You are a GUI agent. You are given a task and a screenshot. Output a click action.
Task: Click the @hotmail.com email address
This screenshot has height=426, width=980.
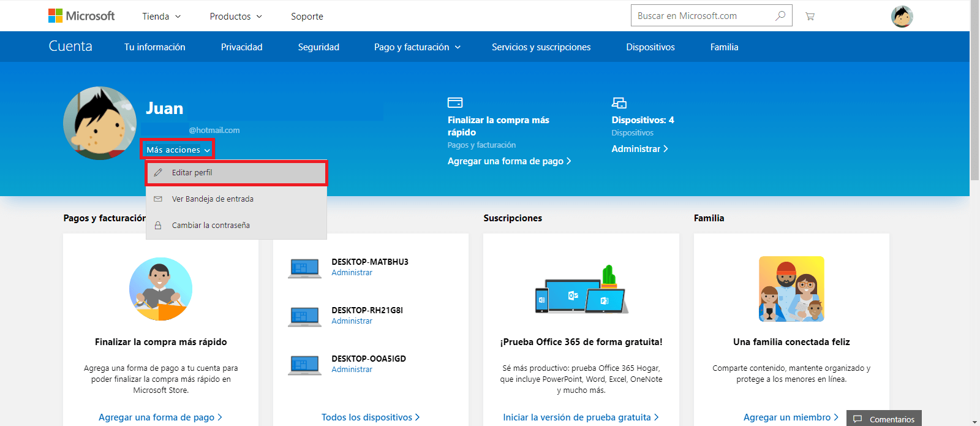tap(214, 131)
